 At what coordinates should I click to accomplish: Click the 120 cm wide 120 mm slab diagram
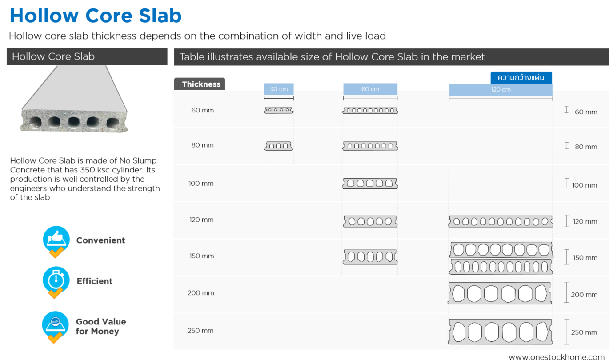point(500,221)
